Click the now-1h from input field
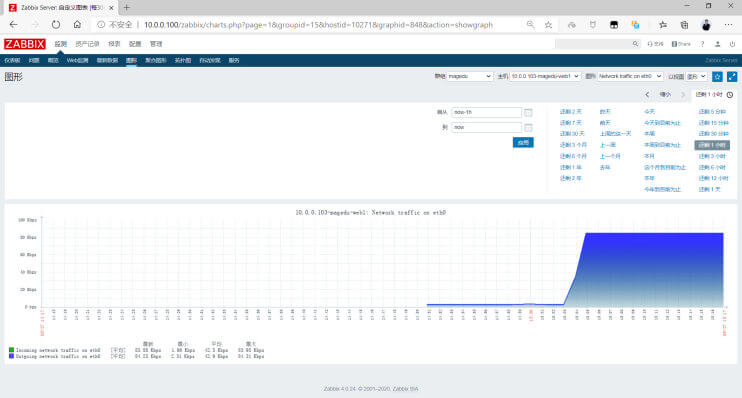Viewport: 742px width, 398px height. [486, 112]
